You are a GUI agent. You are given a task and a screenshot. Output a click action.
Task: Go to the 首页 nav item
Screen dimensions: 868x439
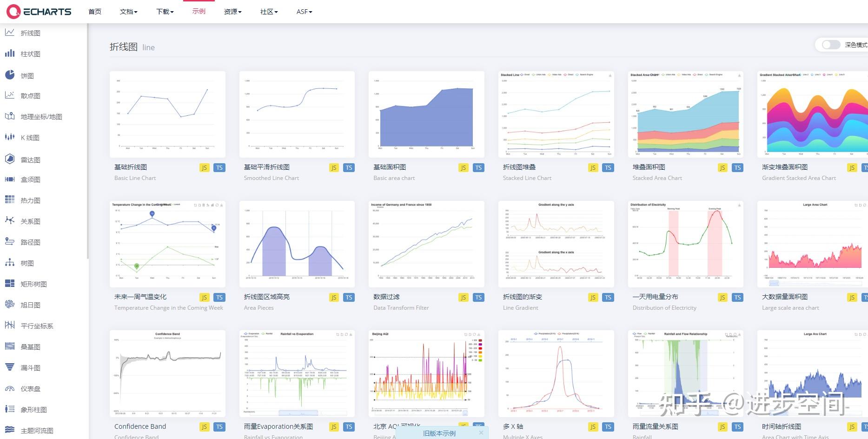coord(95,12)
